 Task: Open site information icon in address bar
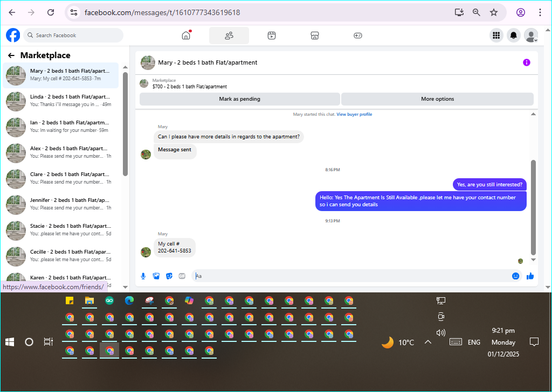pyautogui.click(x=74, y=12)
